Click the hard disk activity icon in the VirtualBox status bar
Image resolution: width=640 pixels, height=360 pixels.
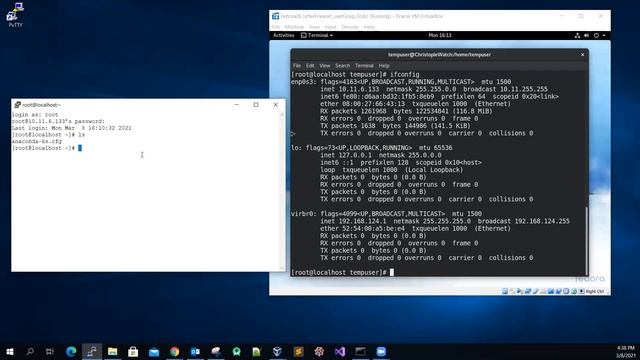[505, 291]
